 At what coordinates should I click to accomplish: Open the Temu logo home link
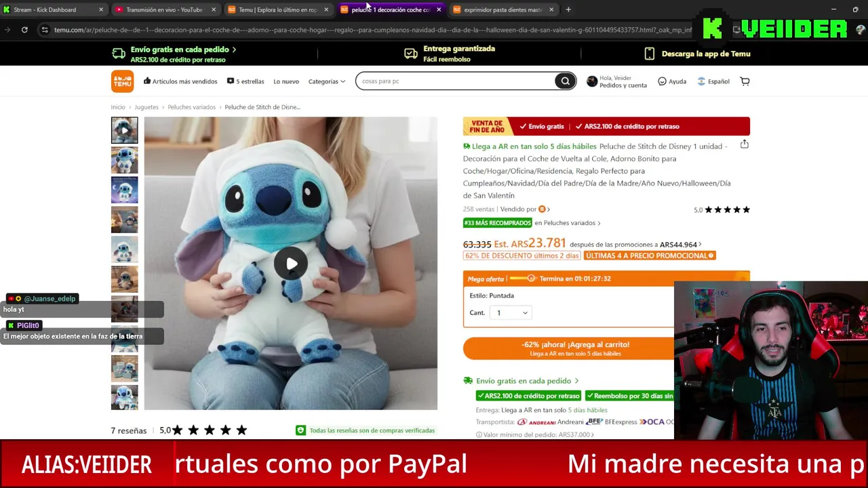tap(123, 81)
